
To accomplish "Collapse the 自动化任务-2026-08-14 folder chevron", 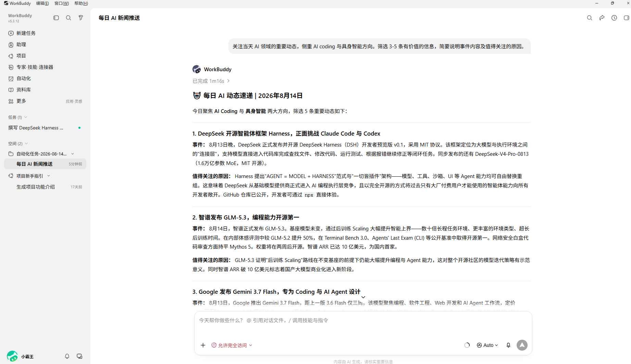I will tap(73, 154).
